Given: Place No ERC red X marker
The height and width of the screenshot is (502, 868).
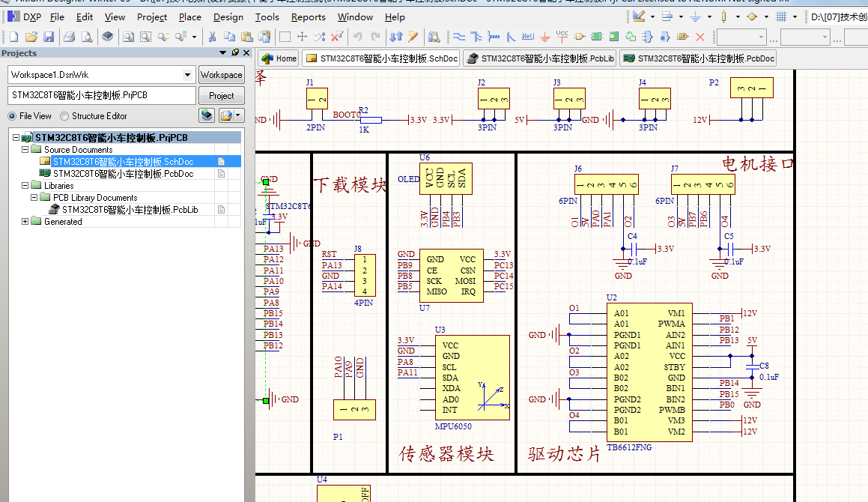Looking at the screenshot, I should click(700, 37).
